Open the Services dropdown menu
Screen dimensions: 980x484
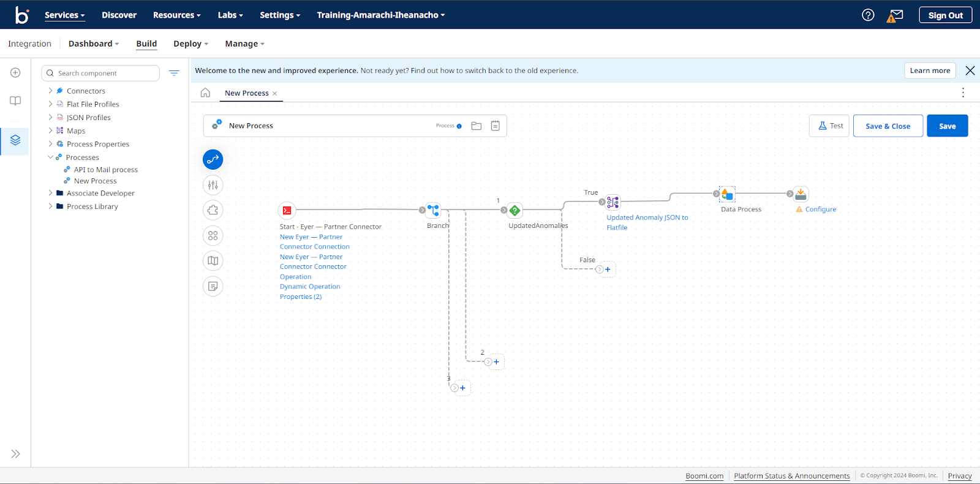click(x=64, y=15)
